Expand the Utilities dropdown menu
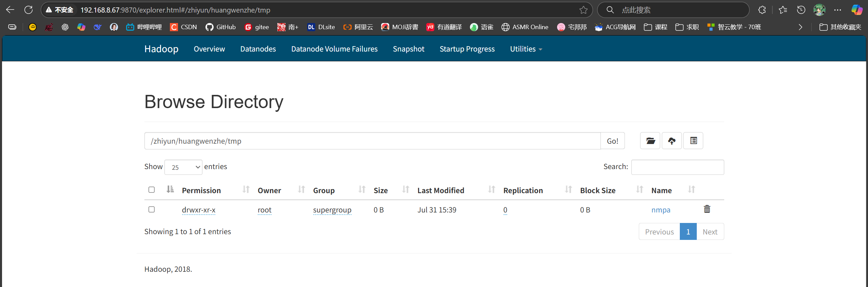868x287 pixels. coord(526,49)
